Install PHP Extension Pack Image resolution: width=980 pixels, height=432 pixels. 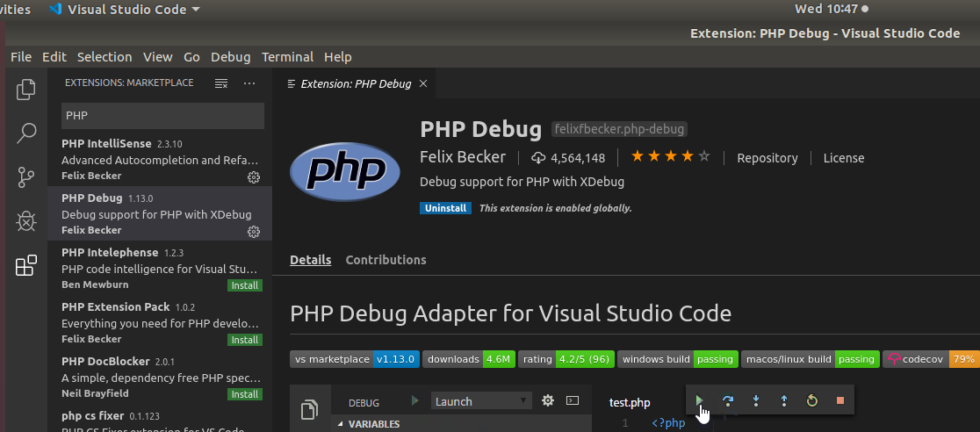244,340
